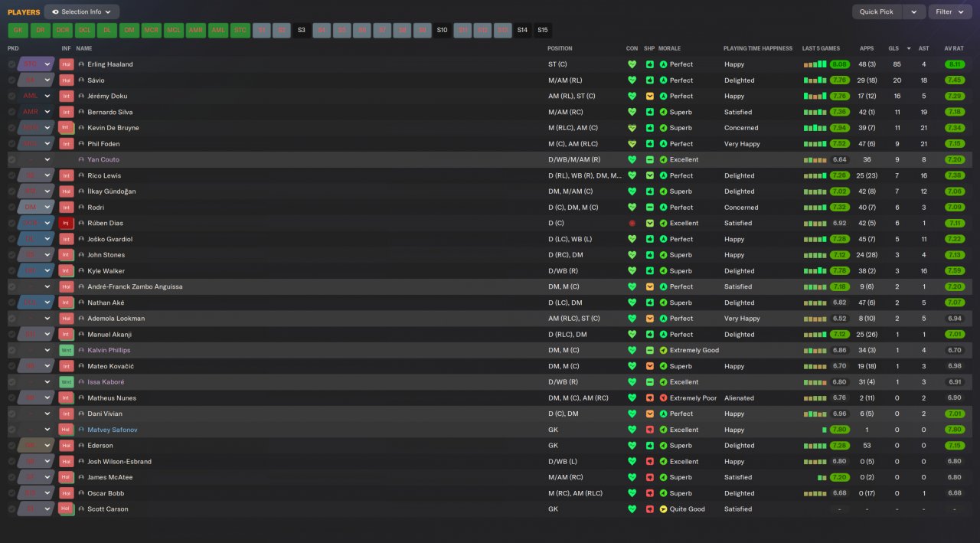Sort by the AV RAT column header
The width and height of the screenshot is (980, 543).
point(954,48)
